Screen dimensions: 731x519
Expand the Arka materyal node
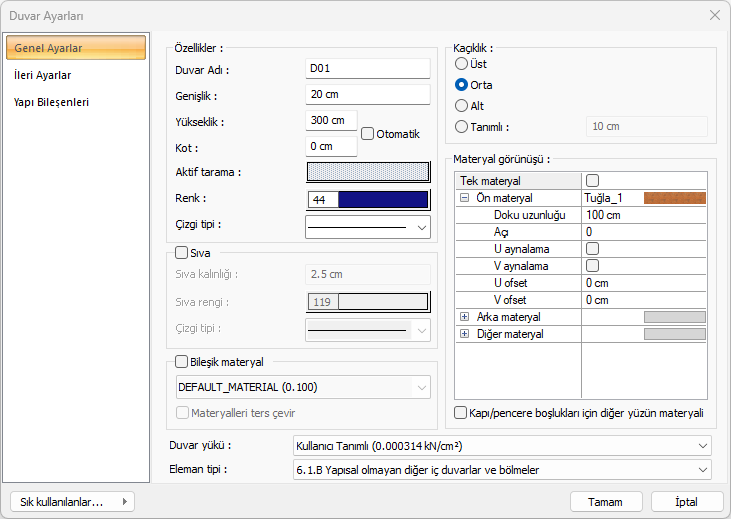(464, 317)
